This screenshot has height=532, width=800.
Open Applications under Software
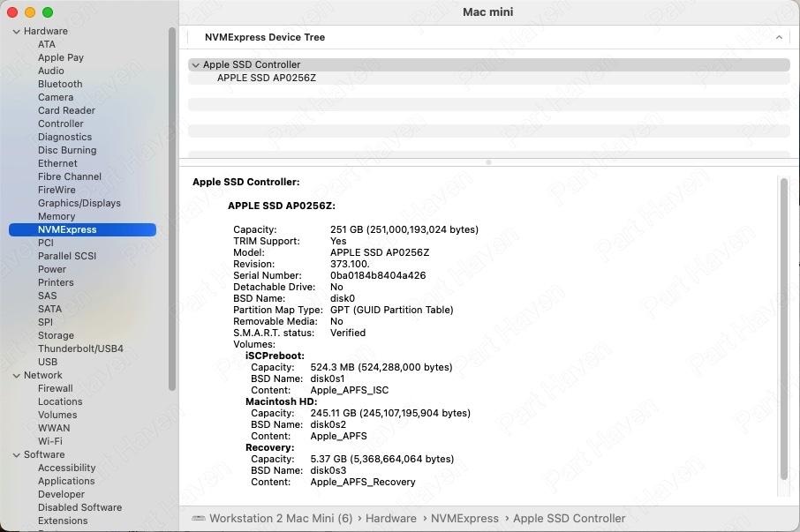point(66,482)
